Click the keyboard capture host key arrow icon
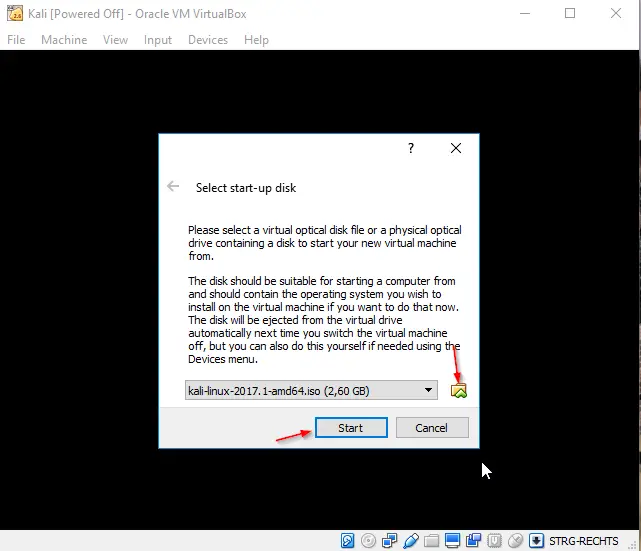Viewport: 641px width, 551px height. click(536, 540)
